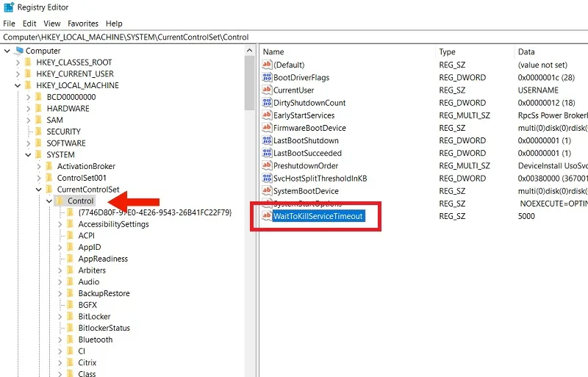The height and width of the screenshot is (377, 588).
Task: Expand the HKEY_CURRENT_USER hive
Action: point(17,74)
